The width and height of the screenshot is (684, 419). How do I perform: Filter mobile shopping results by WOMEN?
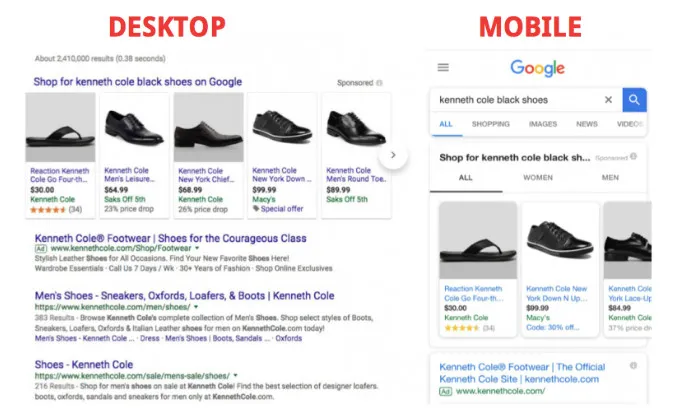[x=538, y=178]
